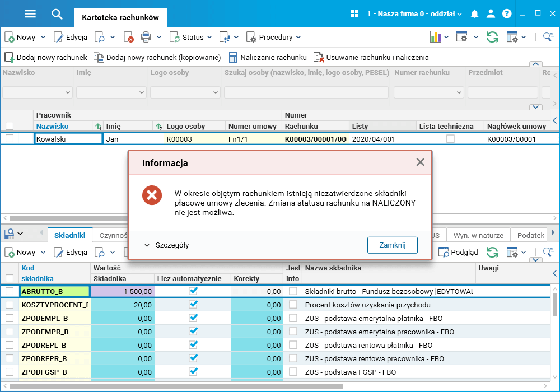Open the Nazwisko filter dropdown

pyautogui.click(x=68, y=92)
